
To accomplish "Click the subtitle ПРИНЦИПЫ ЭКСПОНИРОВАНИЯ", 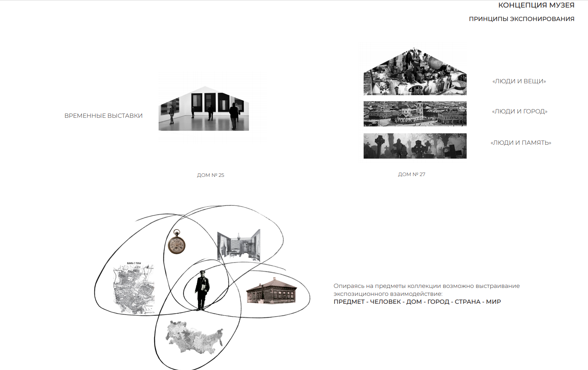I will point(521,19).
